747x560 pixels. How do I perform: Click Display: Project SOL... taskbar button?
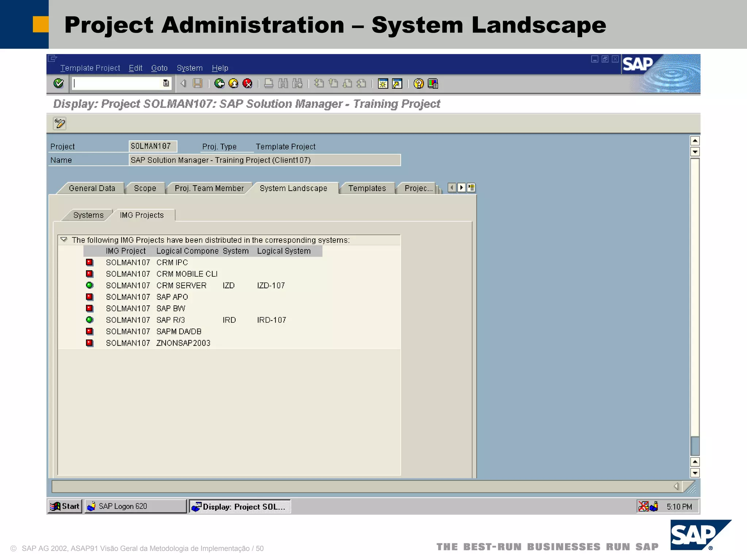[240, 506]
